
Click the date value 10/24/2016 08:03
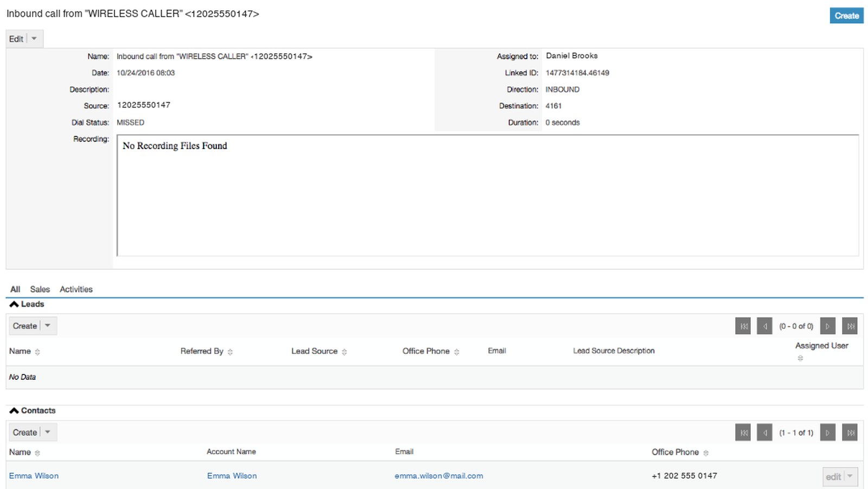click(145, 73)
